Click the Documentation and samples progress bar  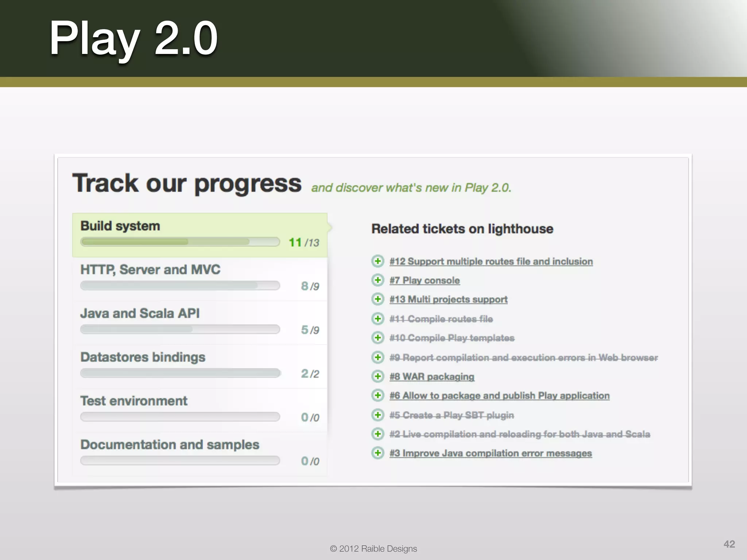pos(180,460)
